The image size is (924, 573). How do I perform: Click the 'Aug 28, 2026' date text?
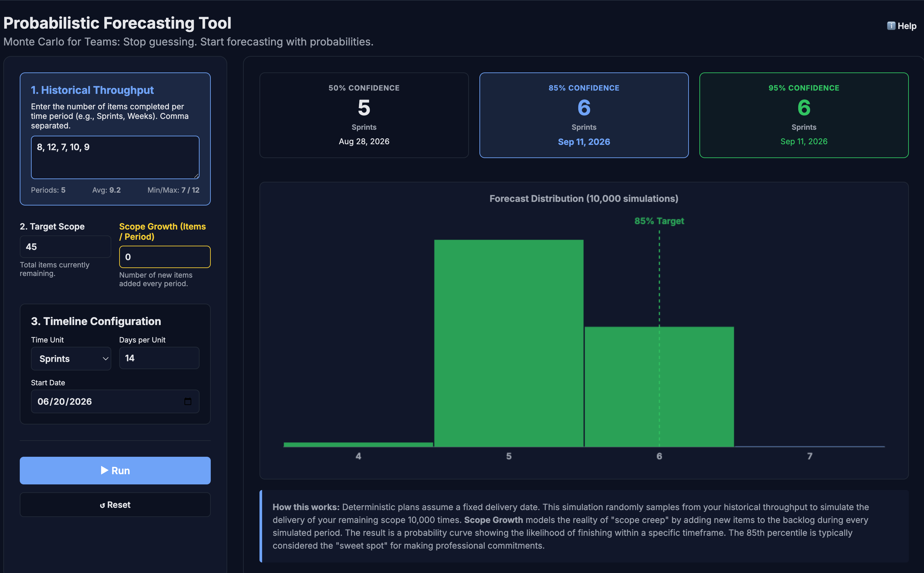pyautogui.click(x=364, y=141)
